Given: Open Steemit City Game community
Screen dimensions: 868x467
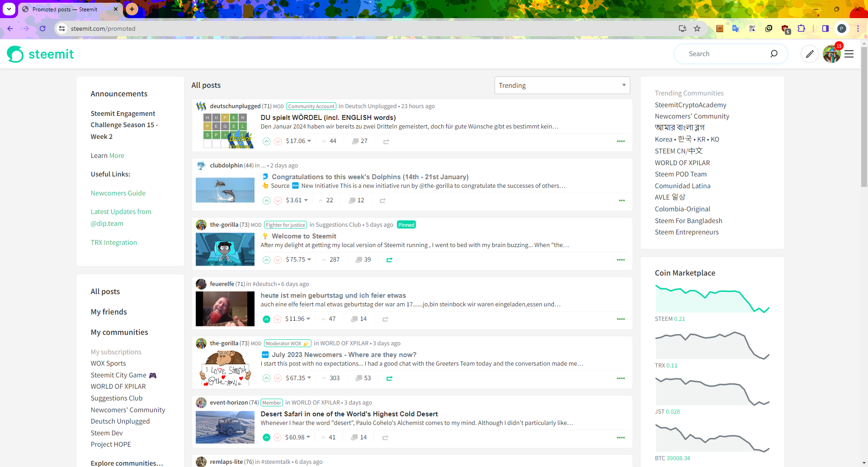Looking at the screenshot, I should (x=123, y=375).
